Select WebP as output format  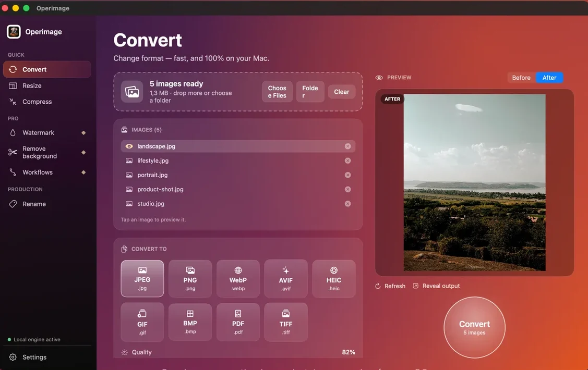tap(238, 279)
